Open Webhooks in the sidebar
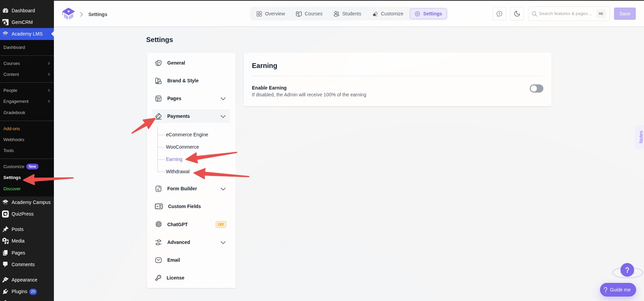 [14, 140]
